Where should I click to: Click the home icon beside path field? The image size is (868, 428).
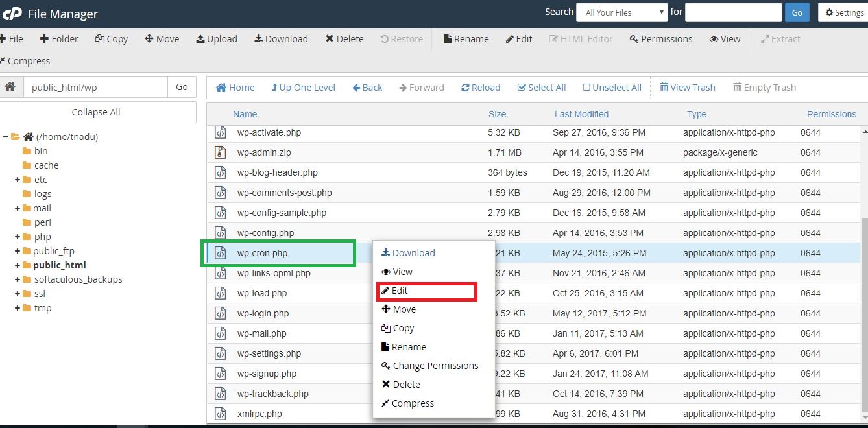[x=10, y=87]
